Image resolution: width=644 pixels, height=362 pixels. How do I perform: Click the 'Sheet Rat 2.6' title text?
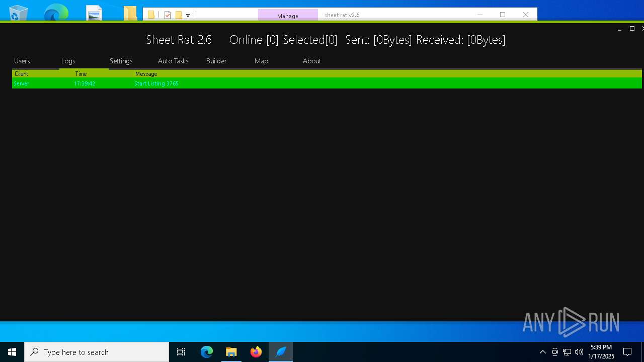pos(179,40)
